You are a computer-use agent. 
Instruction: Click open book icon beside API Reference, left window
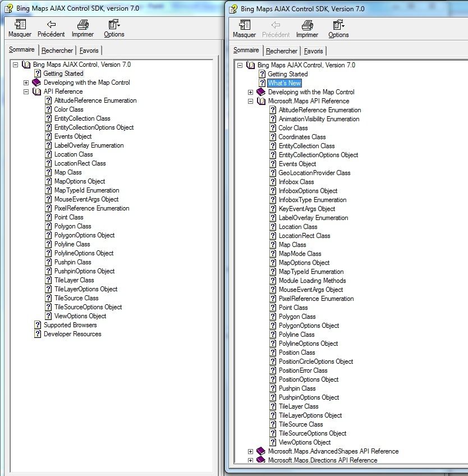pyautogui.click(x=36, y=91)
